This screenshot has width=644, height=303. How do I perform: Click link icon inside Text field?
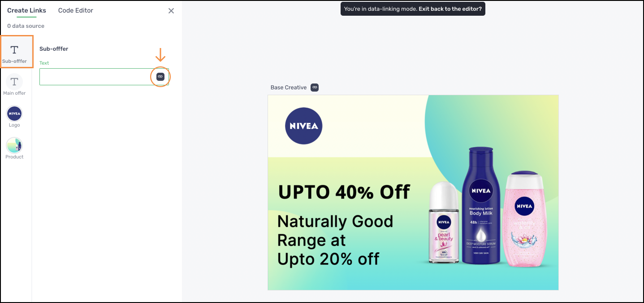coord(160,77)
